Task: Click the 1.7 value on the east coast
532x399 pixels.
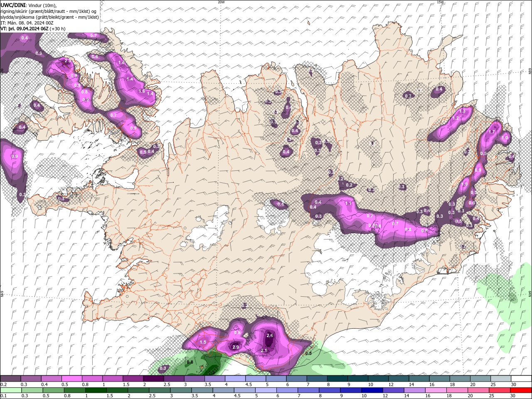Action: coord(492,132)
